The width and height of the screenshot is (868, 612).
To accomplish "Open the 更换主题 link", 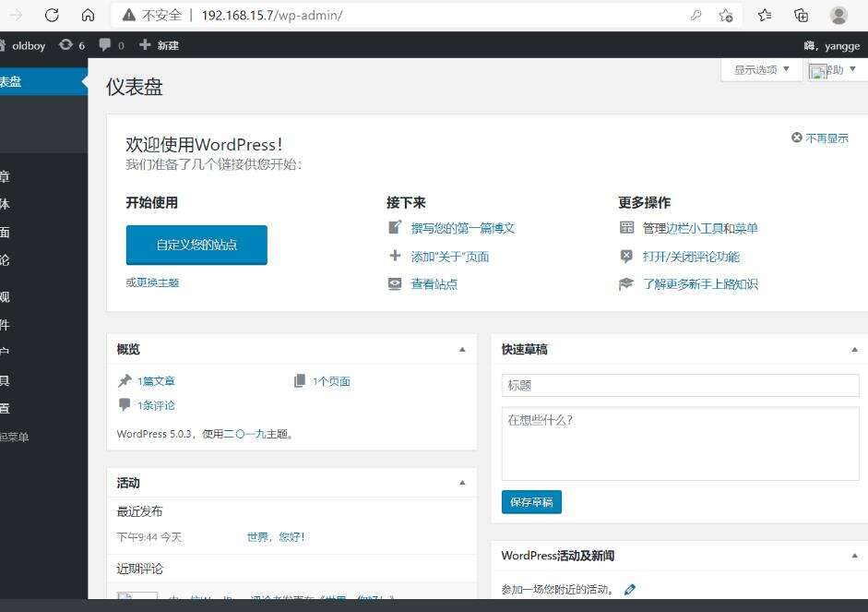I will (159, 282).
